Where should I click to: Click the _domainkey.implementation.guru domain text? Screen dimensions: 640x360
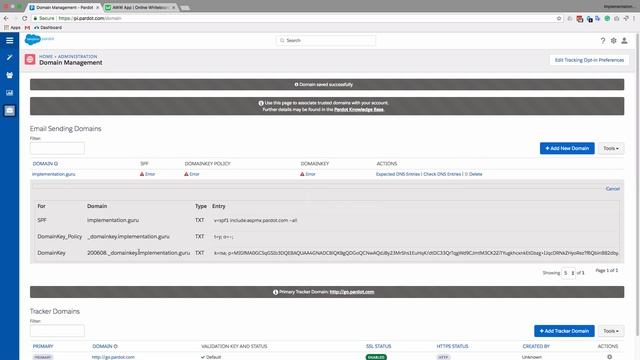point(128,236)
